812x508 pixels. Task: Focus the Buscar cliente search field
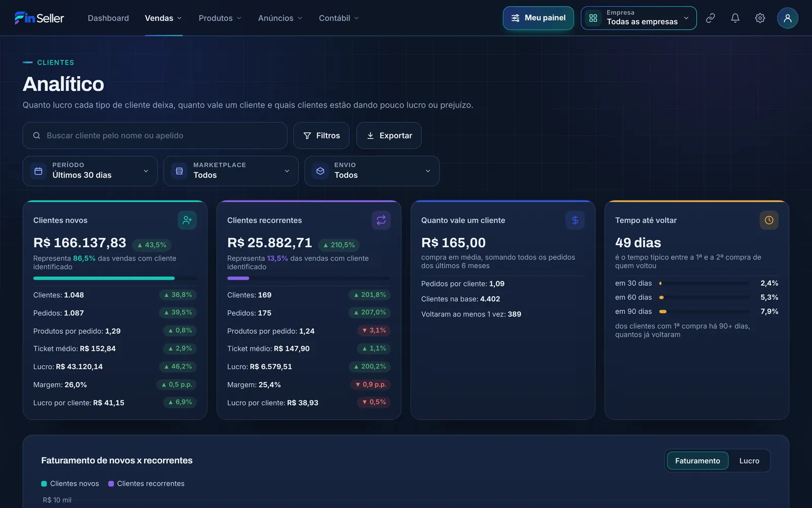click(155, 136)
